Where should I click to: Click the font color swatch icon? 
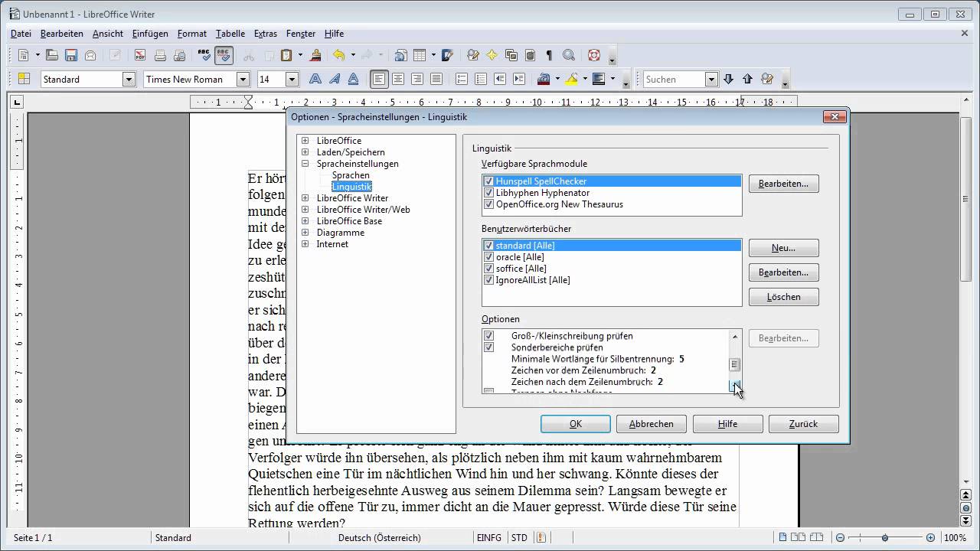pyautogui.click(x=544, y=79)
